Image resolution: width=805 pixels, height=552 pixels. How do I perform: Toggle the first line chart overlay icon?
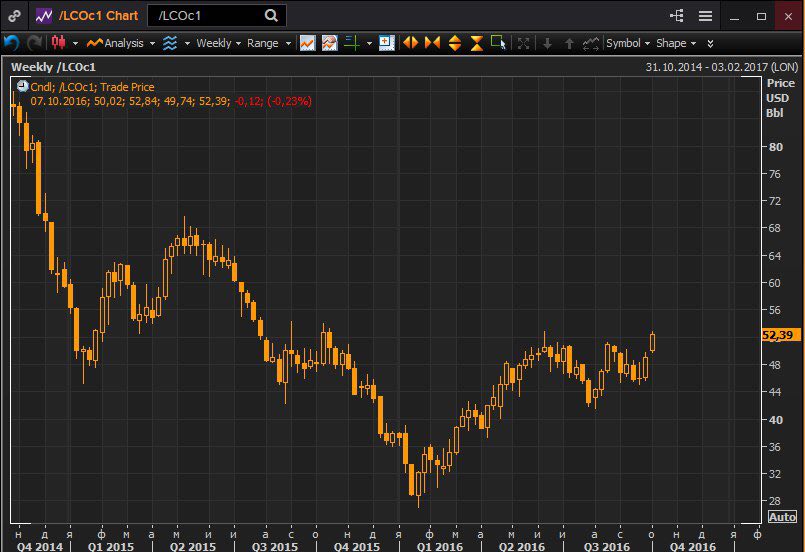[x=308, y=43]
